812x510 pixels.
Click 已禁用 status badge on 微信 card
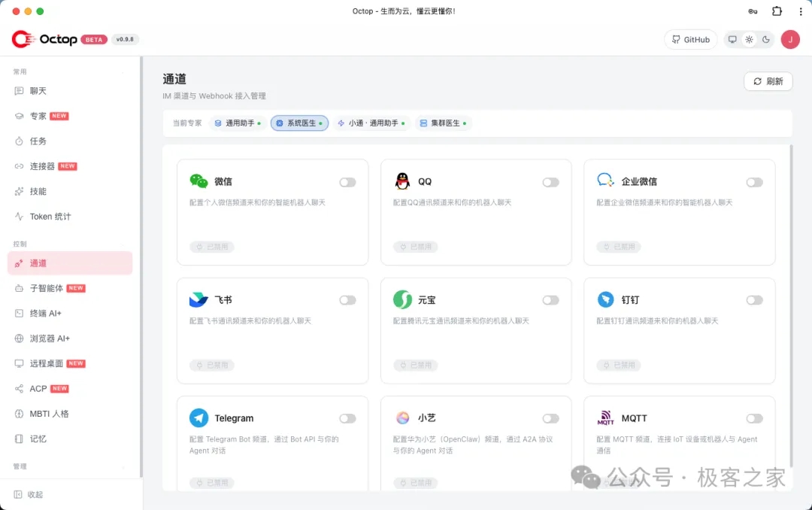tap(212, 247)
